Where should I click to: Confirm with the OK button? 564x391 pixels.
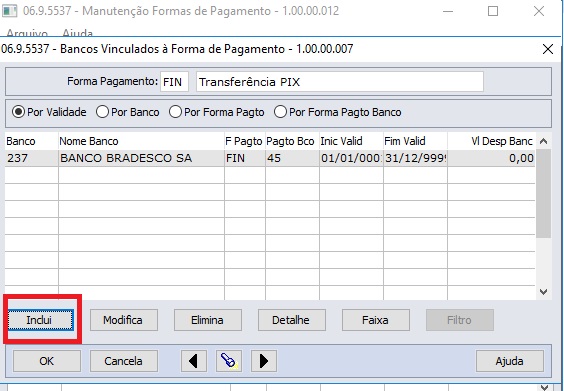click(x=47, y=361)
